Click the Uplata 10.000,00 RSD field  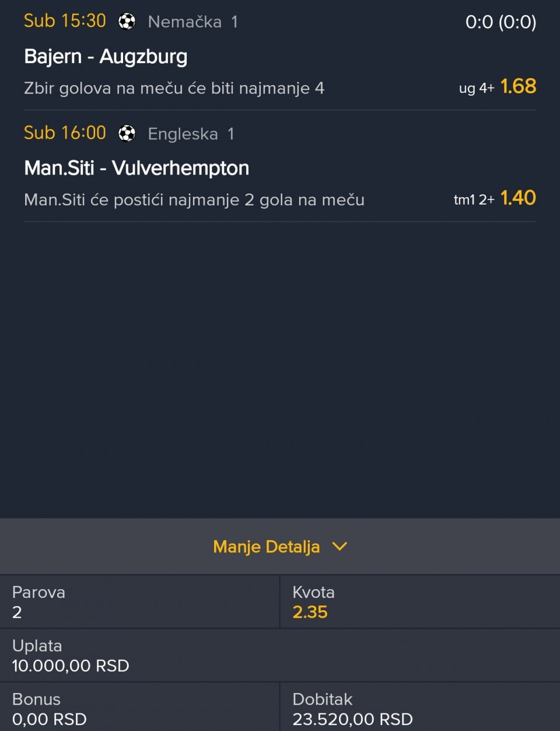280,655
